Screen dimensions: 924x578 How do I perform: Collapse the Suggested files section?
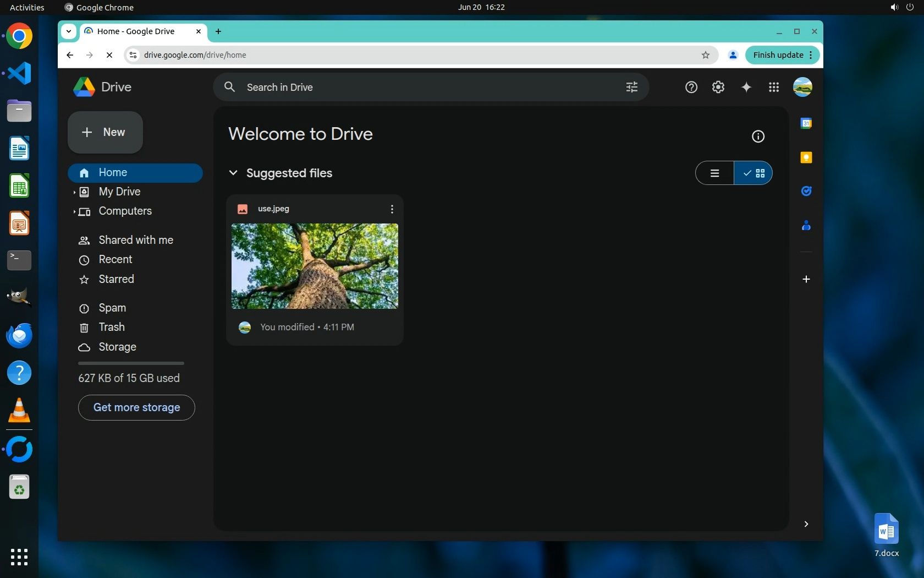233,173
